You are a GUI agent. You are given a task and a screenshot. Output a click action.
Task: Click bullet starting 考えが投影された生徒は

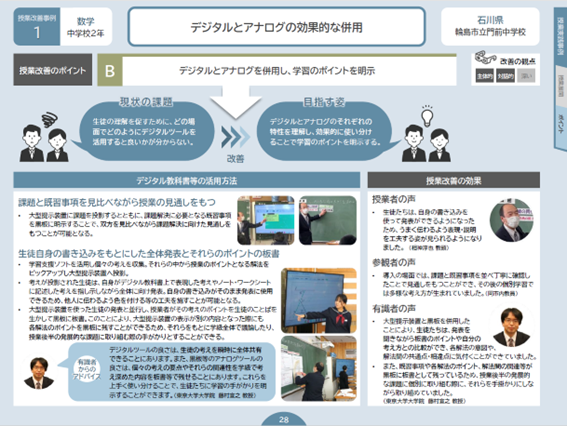[x=150, y=291]
